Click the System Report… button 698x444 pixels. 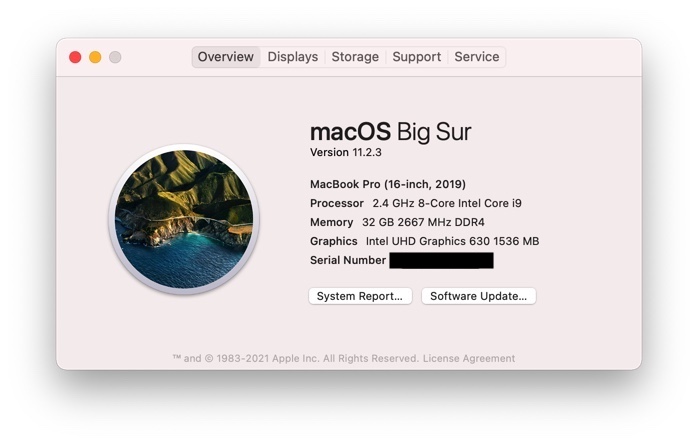pos(360,296)
